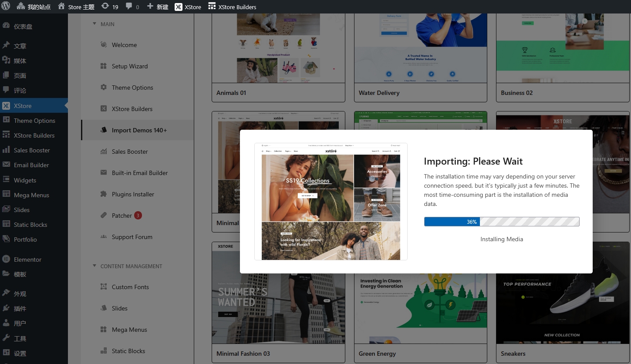Select the Animals 01 demo thumbnail
The width and height of the screenshot is (631, 364).
278,48
